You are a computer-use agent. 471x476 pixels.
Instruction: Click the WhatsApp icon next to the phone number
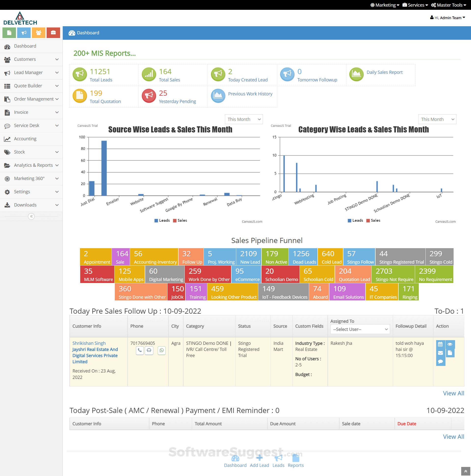click(x=162, y=351)
